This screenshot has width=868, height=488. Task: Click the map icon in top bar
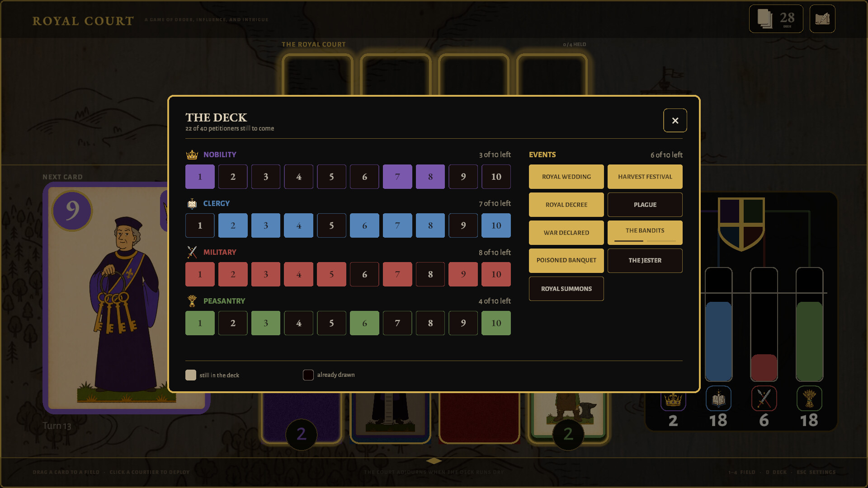(x=822, y=19)
